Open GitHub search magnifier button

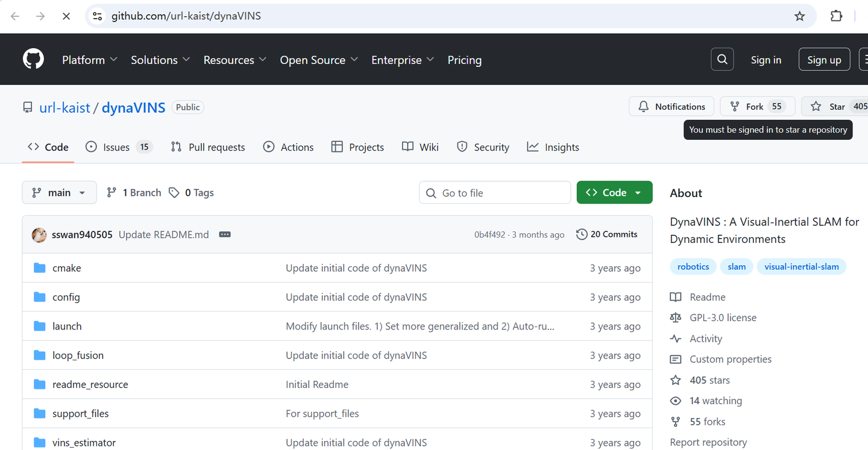[x=722, y=60]
